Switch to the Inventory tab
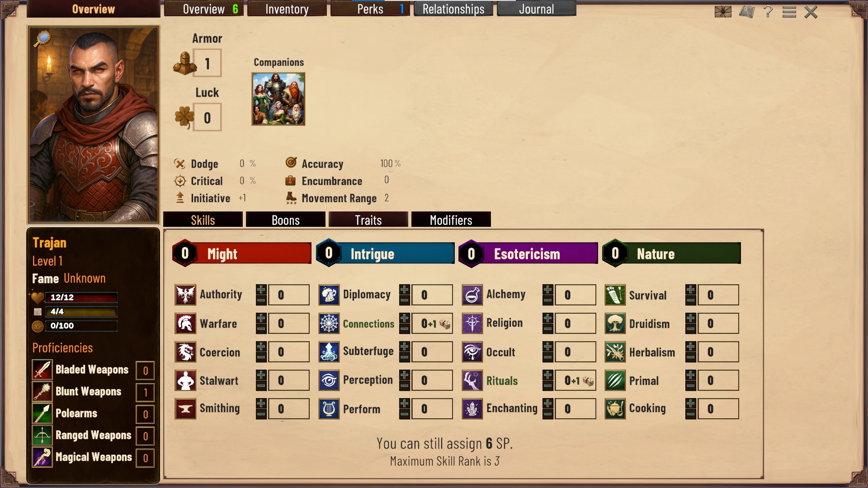 tap(287, 9)
